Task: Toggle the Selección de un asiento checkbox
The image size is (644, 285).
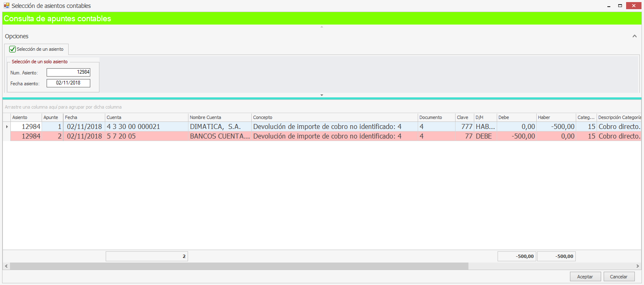Action: click(x=12, y=49)
